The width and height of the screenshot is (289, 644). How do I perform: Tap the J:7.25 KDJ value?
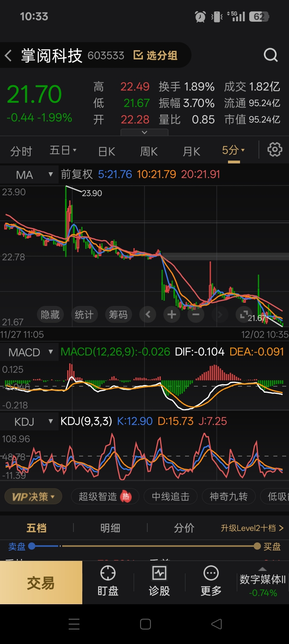tap(213, 421)
